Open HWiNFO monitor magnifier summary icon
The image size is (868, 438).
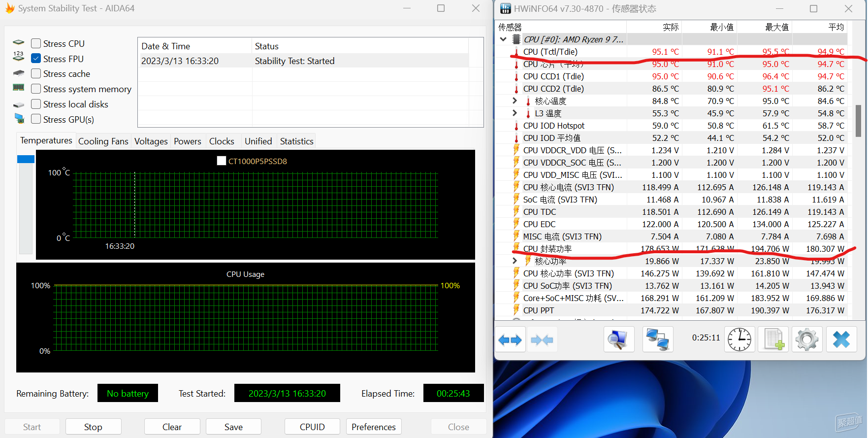coord(619,339)
